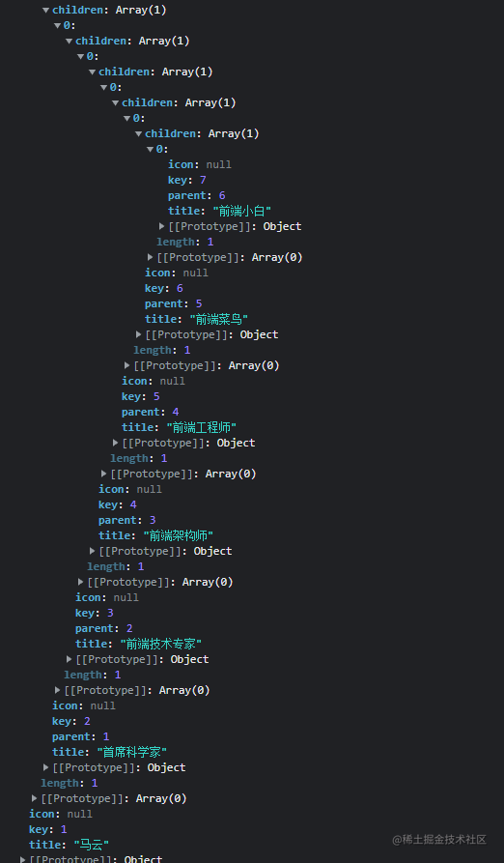
Task: Click the parent: 6 property line
Action: [197, 195]
